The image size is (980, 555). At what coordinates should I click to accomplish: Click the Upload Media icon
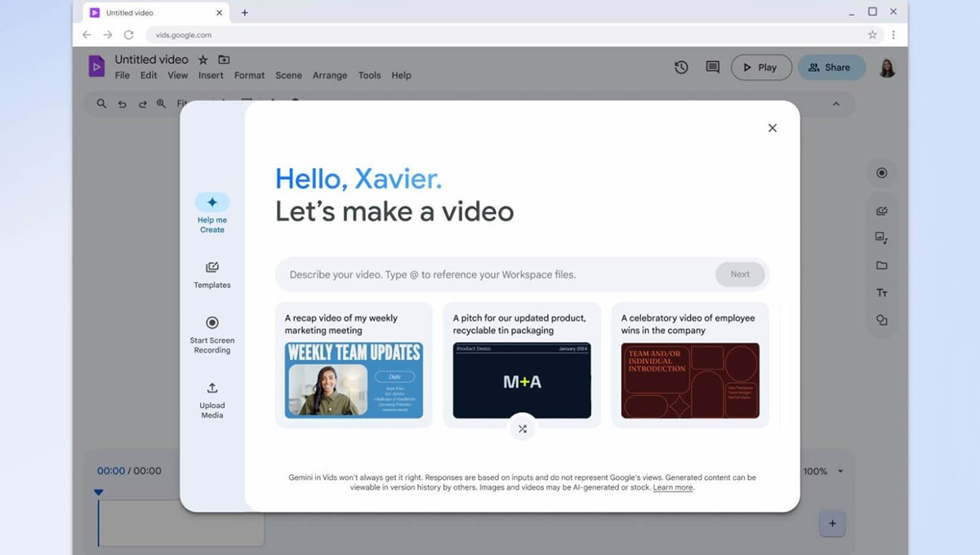pos(212,388)
